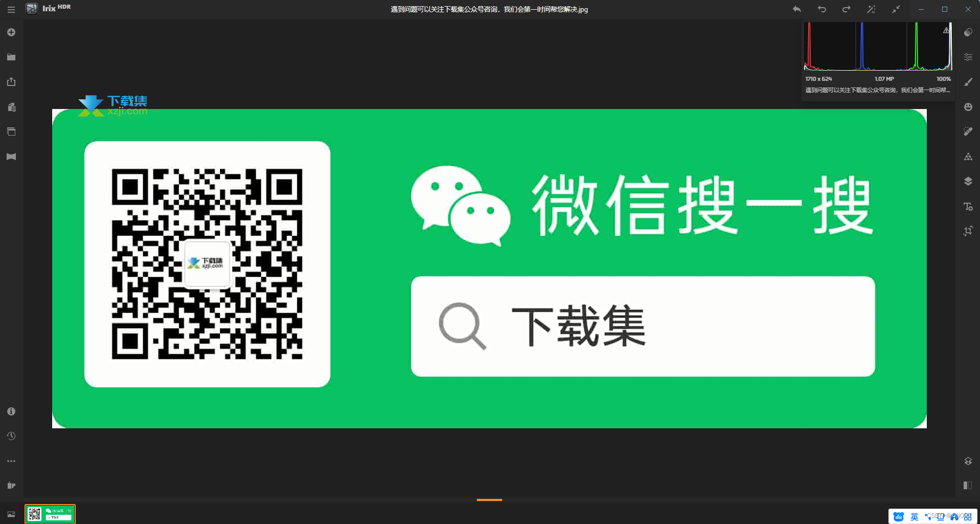Image resolution: width=980 pixels, height=524 pixels.
Task: Select the crop and rotate tool
Action: pyautogui.click(x=968, y=231)
